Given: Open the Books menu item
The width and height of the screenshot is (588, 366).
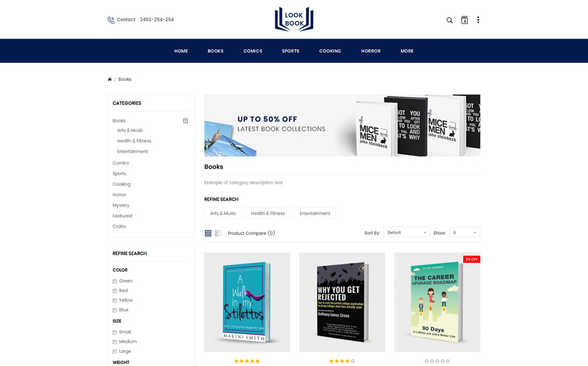Looking at the screenshot, I should [x=216, y=51].
